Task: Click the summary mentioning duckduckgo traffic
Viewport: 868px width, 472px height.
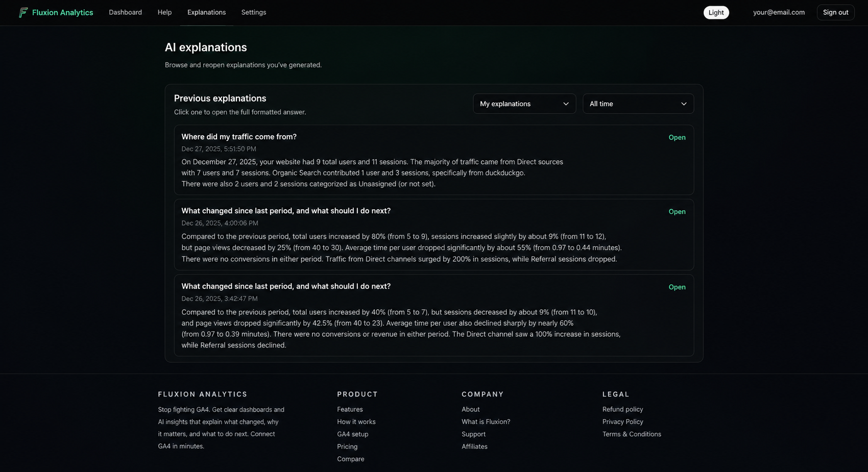Action: coord(372,173)
